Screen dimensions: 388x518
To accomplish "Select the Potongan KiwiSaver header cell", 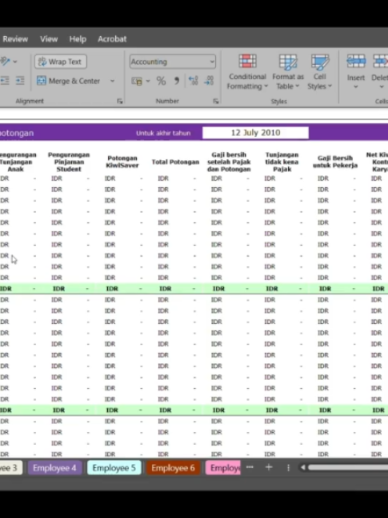I will pyautogui.click(x=122, y=162).
